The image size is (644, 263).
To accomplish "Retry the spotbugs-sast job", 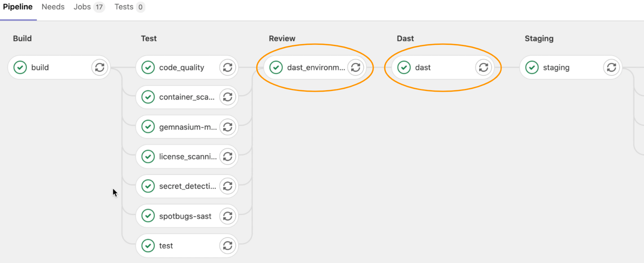I will (228, 216).
